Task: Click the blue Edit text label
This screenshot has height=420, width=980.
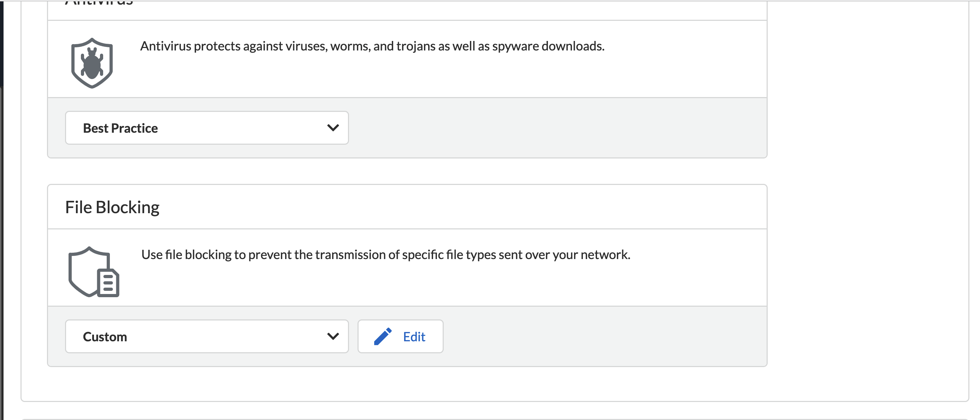Action: pos(414,337)
